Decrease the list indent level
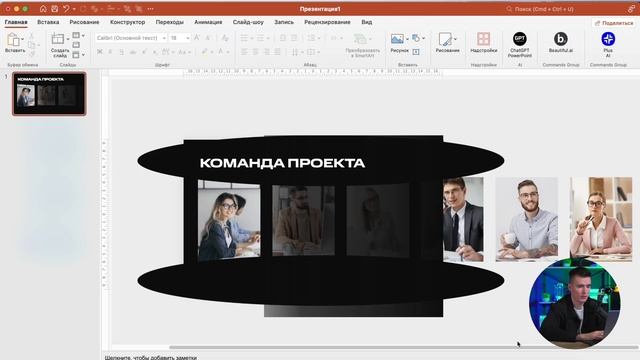Screen dimensions: 640x360 283,38
